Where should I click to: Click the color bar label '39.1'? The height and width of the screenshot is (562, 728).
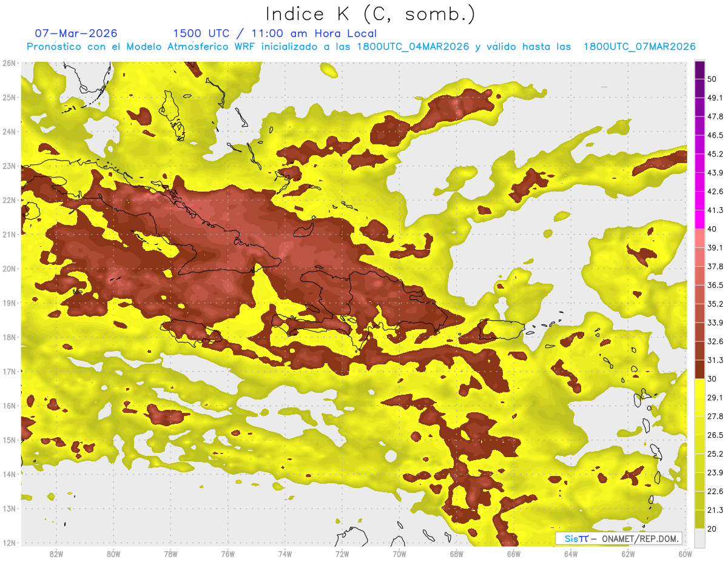click(715, 248)
